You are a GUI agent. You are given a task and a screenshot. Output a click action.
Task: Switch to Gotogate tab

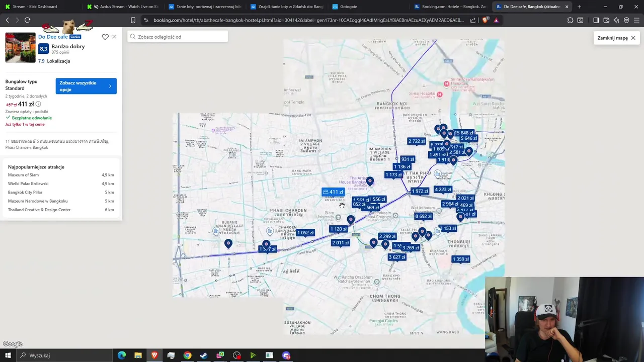tap(368, 7)
